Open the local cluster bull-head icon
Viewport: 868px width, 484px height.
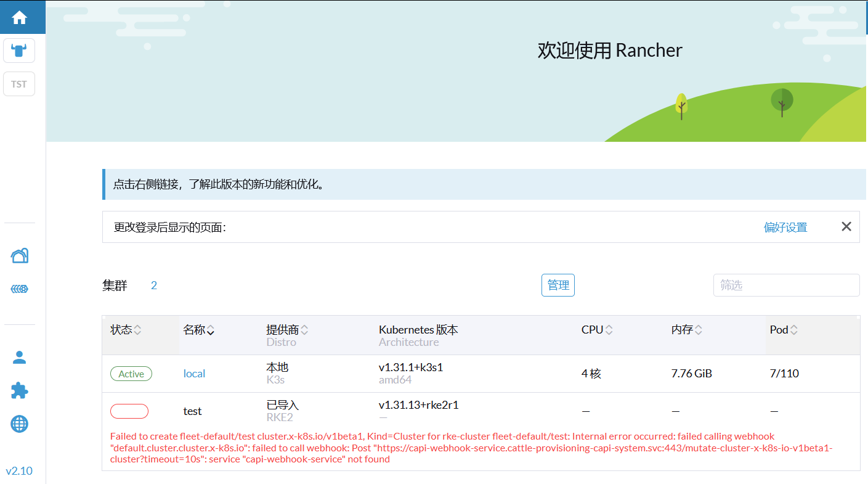19,51
